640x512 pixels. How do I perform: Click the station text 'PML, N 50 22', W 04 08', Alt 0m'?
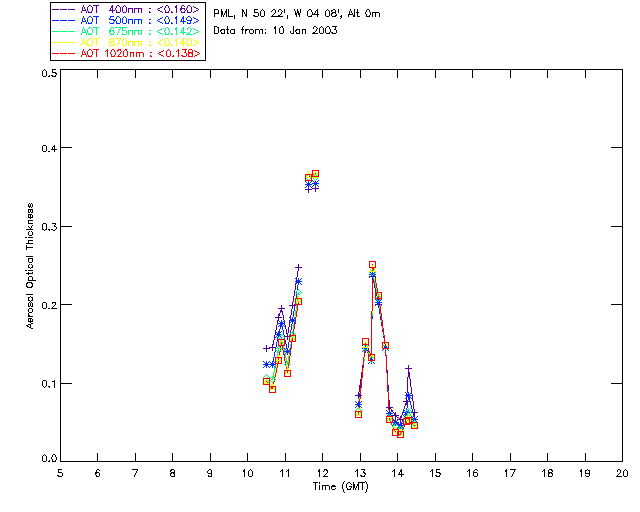click(x=297, y=14)
